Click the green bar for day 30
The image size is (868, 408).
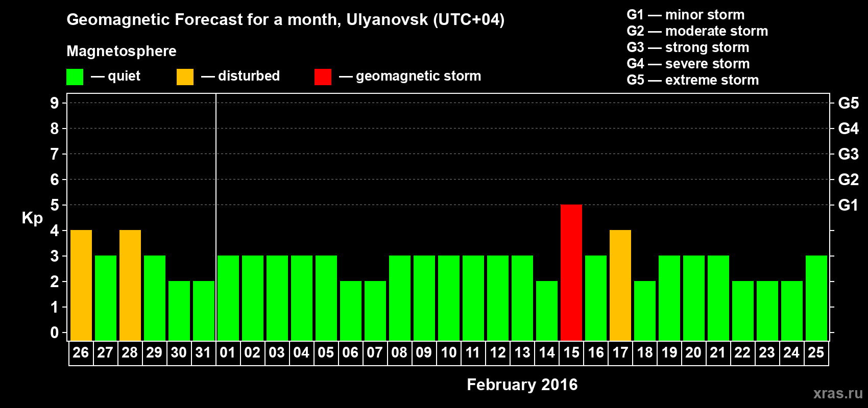coord(179,311)
